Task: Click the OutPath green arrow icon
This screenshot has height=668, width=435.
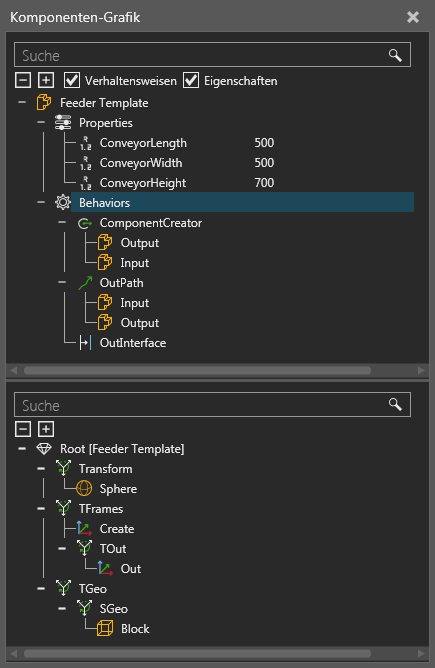Action: [85, 283]
